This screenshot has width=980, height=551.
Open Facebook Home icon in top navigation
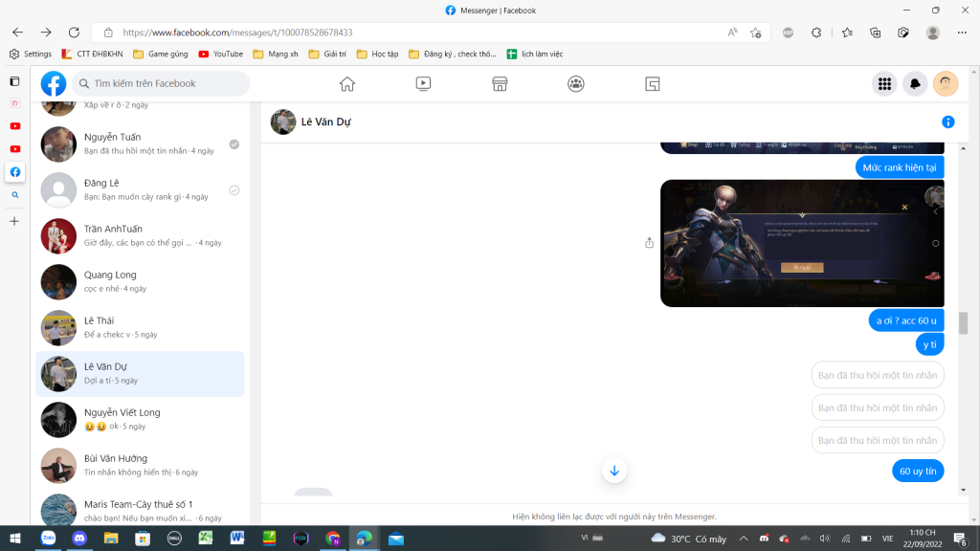coord(347,84)
